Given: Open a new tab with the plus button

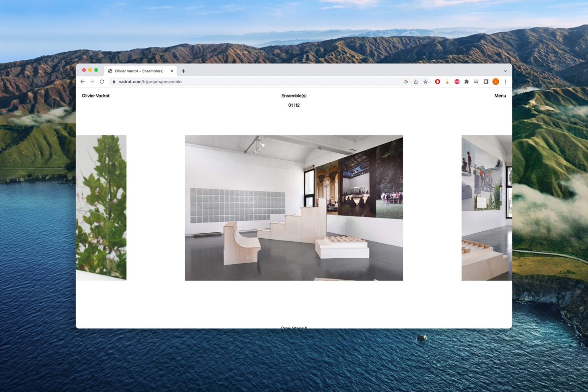Looking at the screenshot, I should [183, 71].
